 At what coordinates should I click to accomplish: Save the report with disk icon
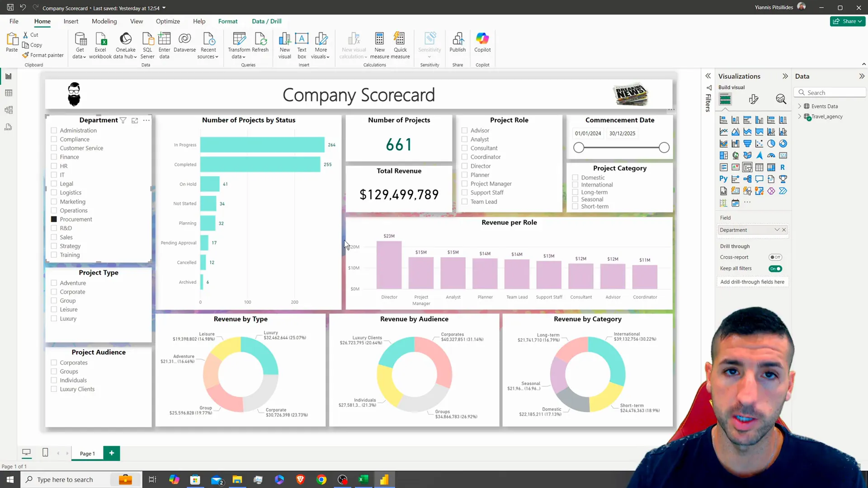tap(10, 8)
